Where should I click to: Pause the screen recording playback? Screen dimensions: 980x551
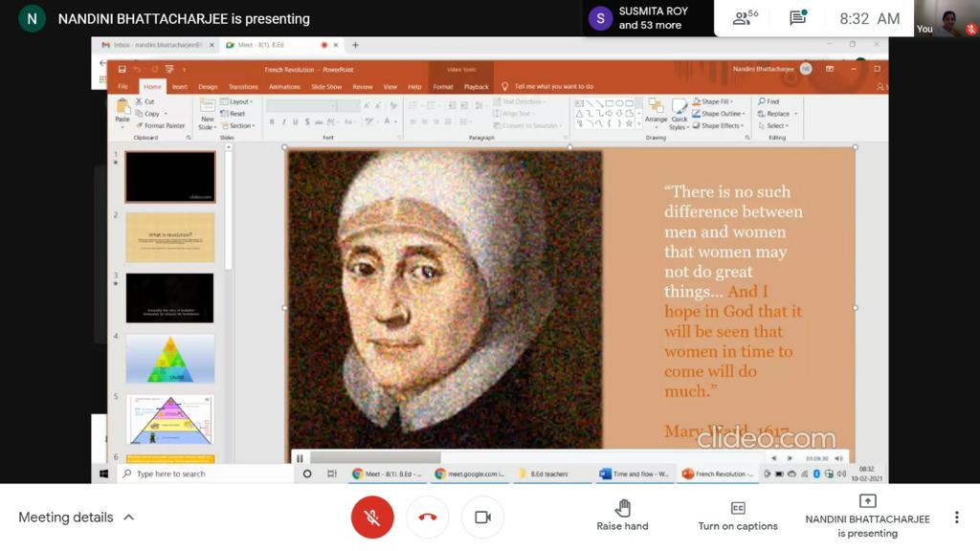point(300,459)
